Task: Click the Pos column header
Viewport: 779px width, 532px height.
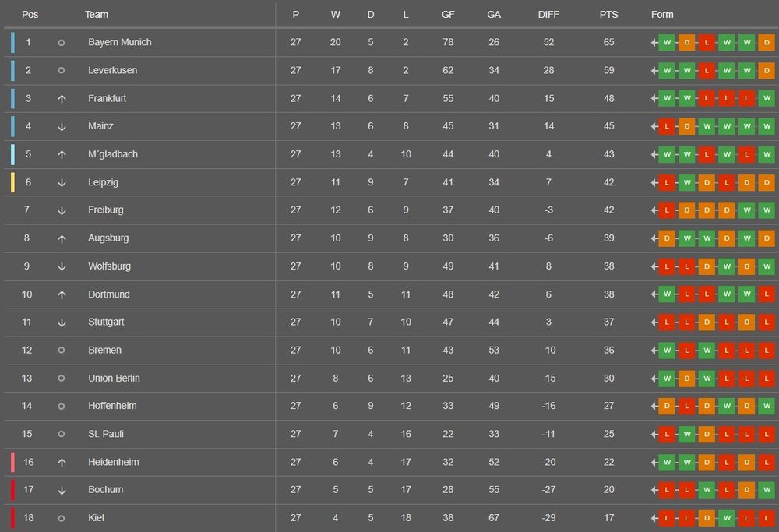Action: click(30, 15)
